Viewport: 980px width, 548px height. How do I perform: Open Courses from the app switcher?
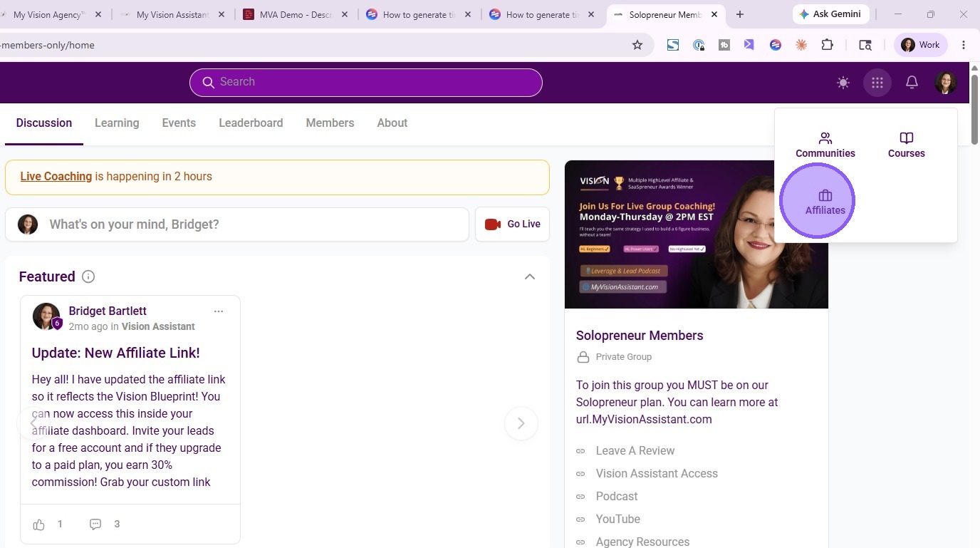[906, 145]
